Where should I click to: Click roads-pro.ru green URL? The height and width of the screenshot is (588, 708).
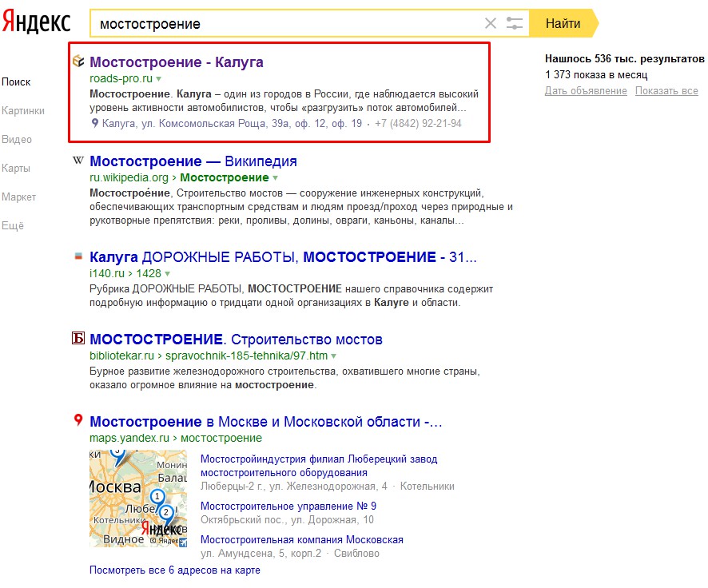121,78
